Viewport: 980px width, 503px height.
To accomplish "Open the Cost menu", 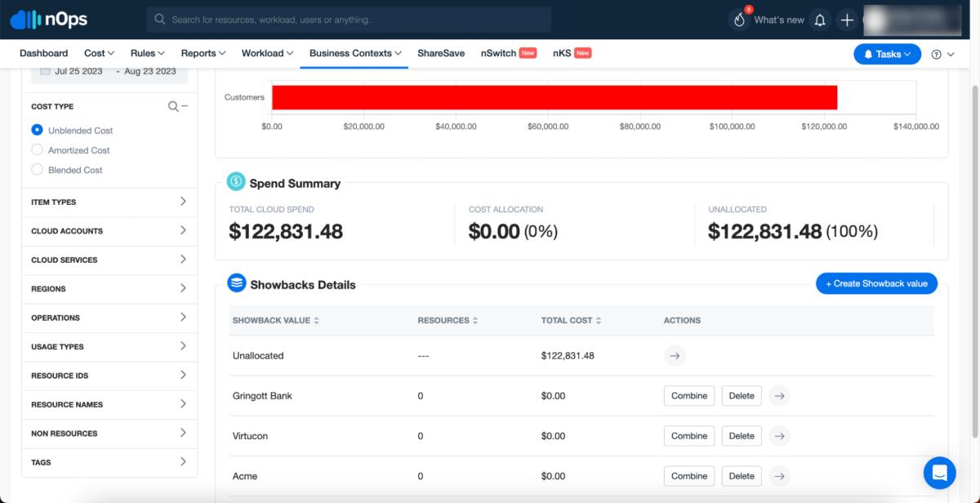I will tap(99, 53).
